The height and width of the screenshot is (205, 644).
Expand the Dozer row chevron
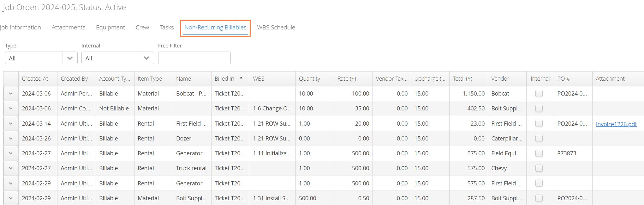(x=11, y=138)
